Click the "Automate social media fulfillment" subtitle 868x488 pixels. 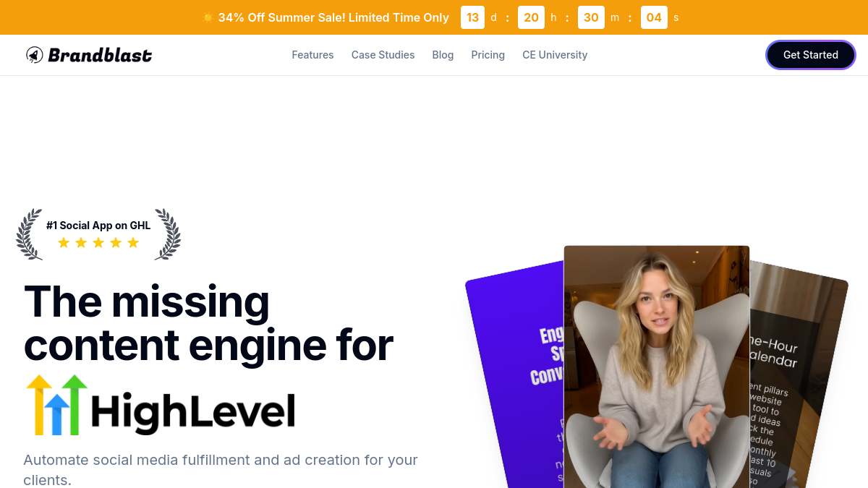pyautogui.click(x=221, y=470)
